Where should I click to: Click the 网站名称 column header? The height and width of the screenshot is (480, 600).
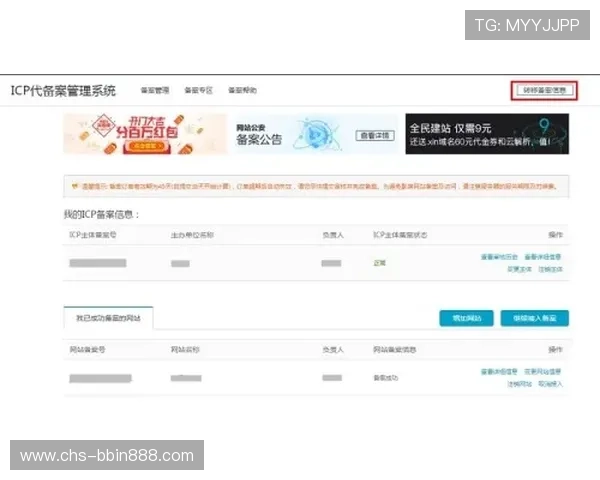pyautogui.click(x=185, y=349)
